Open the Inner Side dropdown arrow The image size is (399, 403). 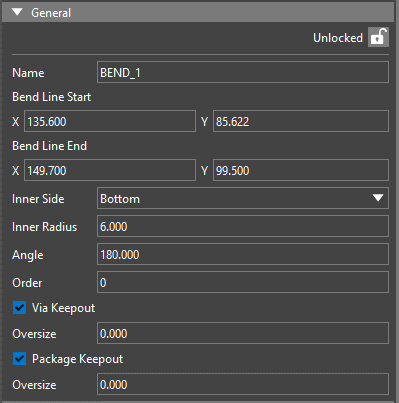378,198
